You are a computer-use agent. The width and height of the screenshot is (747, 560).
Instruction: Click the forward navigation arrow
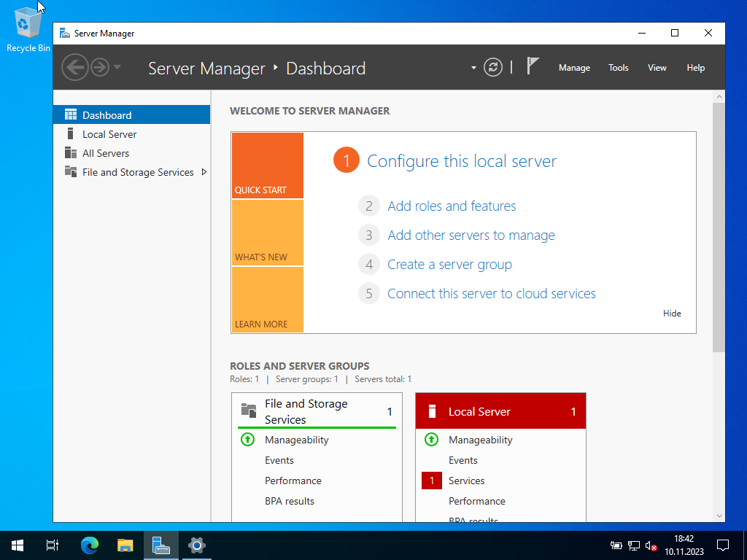coord(100,67)
